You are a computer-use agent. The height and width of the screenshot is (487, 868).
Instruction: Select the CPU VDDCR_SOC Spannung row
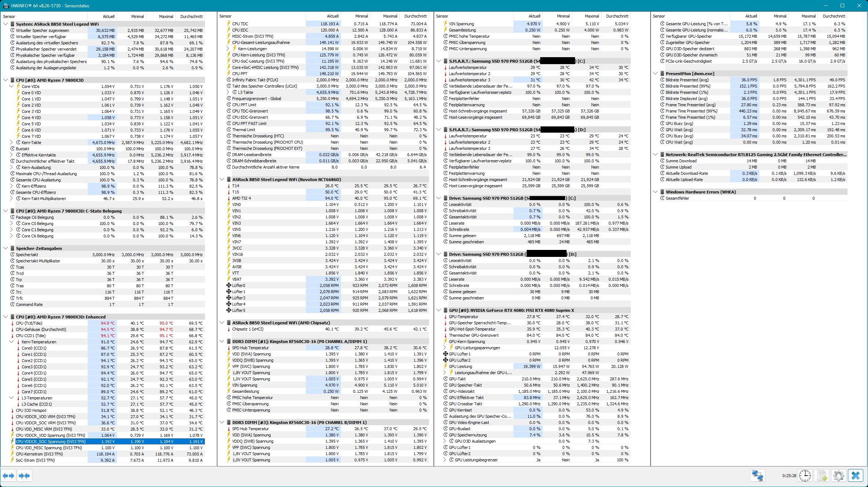(x=51, y=442)
